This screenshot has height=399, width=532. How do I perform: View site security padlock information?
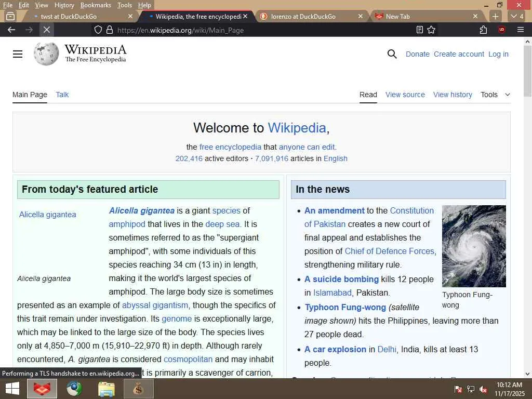[110, 30]
